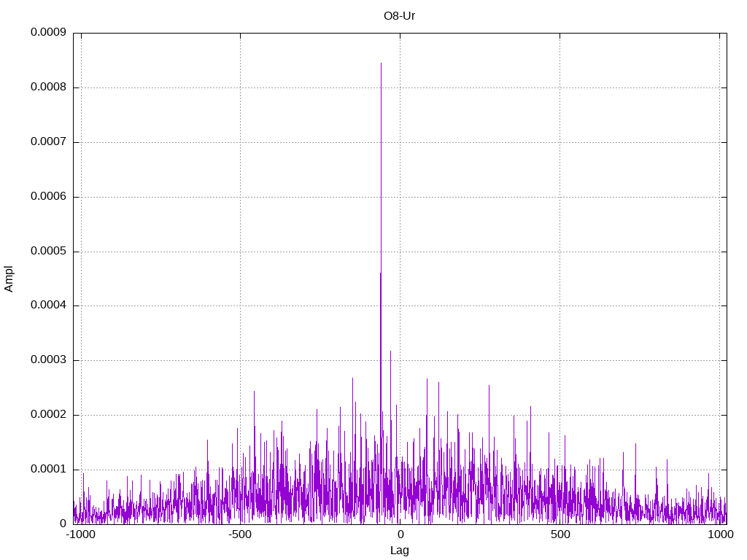Click the y-axis label Ampl
The image size is (747, 560).
pos(9,279)
